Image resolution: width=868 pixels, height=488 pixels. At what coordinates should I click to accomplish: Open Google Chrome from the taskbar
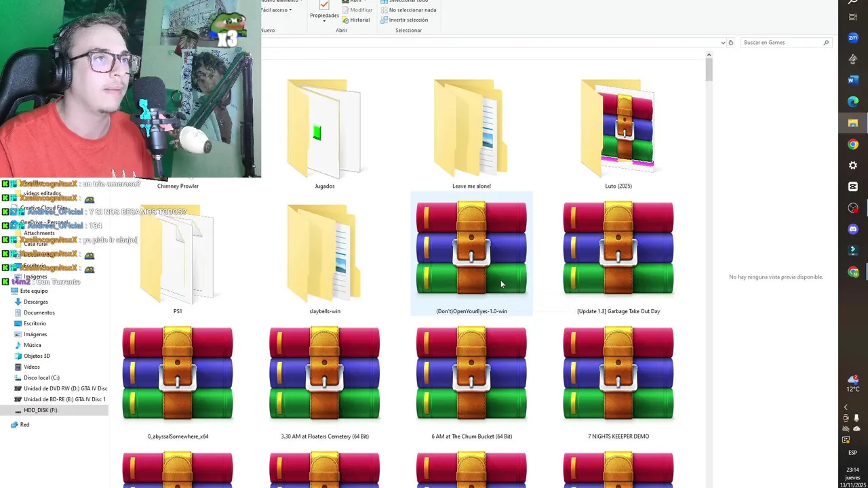[x=853, y=144]
